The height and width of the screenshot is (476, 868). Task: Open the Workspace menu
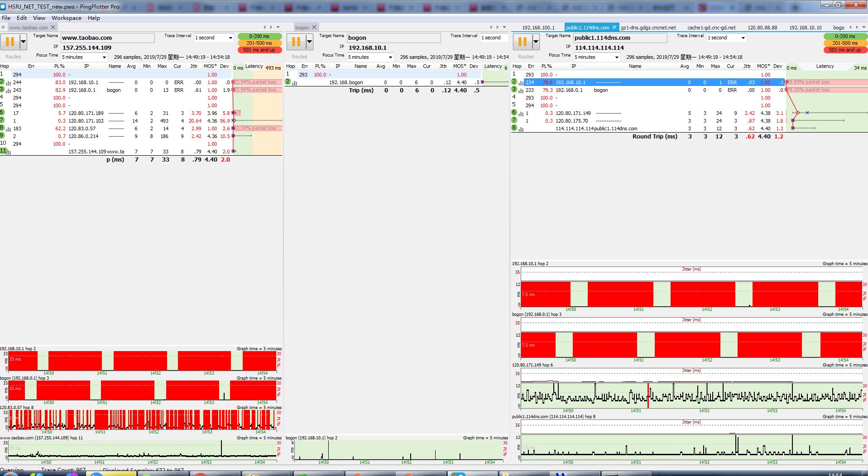(67, 18)
